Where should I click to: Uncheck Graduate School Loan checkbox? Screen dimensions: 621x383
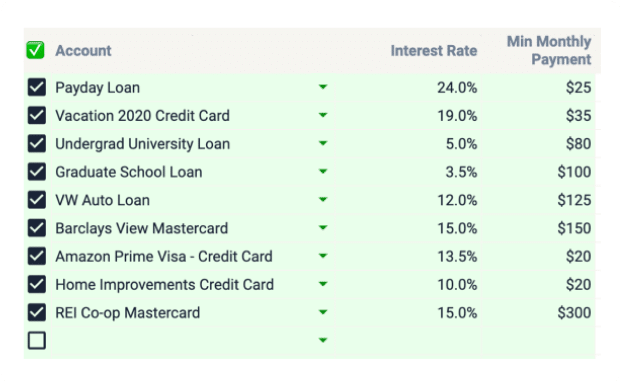coord(36,171)
